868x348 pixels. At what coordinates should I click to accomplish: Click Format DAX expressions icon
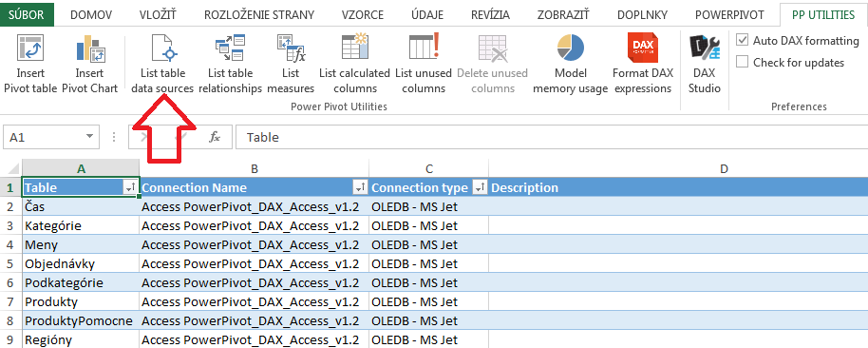pos(643,48)
